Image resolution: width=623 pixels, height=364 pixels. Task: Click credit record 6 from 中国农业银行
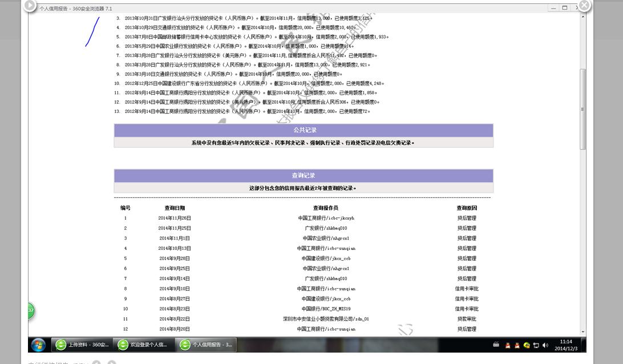coord(239,46)
